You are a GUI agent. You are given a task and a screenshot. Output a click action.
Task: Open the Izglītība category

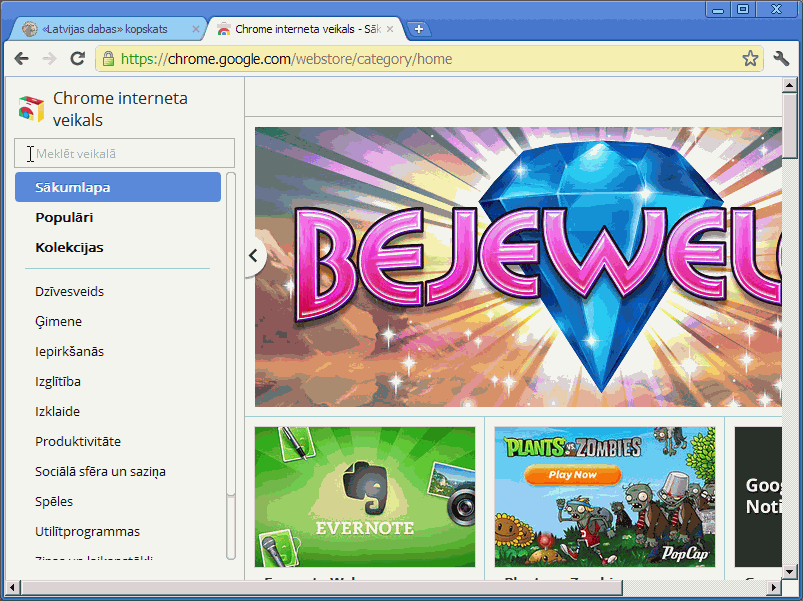click(58, 381)
